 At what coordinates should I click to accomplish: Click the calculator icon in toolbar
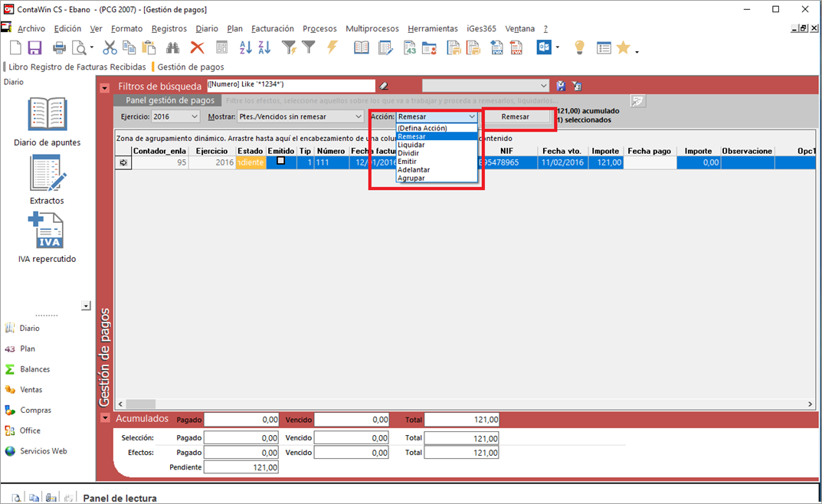[221, 48]
